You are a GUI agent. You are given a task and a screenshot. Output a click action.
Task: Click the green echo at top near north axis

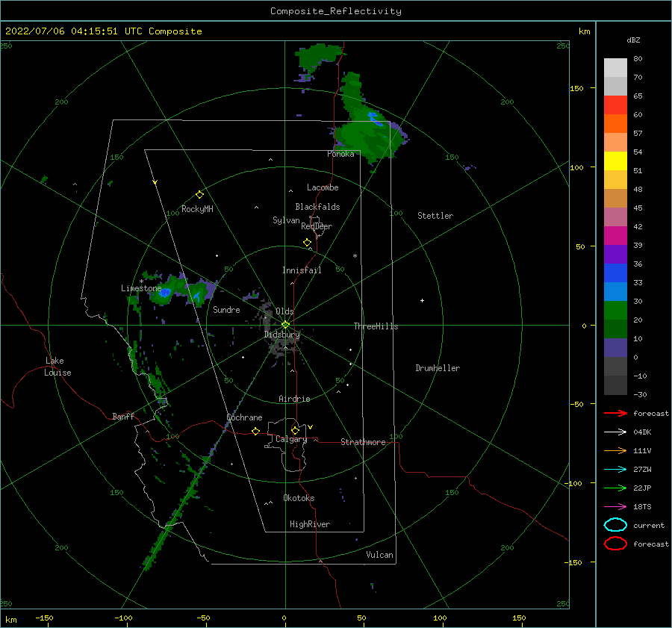point(320,56)
